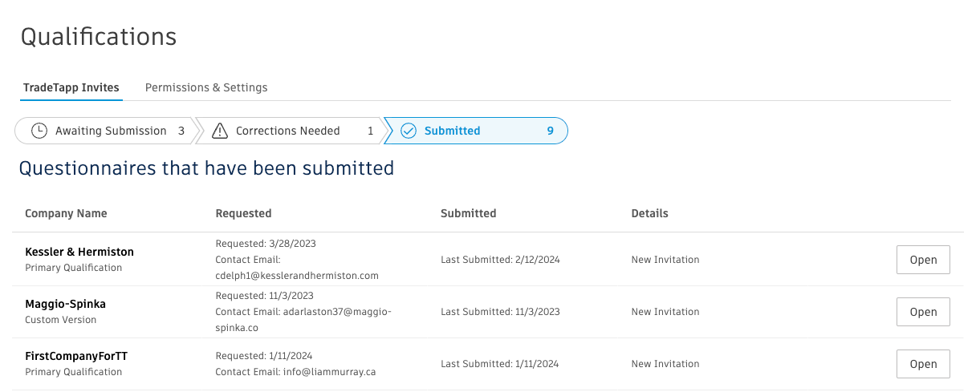This screenshot has width=980, height=392.
Task: Open the FirstCompanyForTT questionnaire
Action: (923, 364)
